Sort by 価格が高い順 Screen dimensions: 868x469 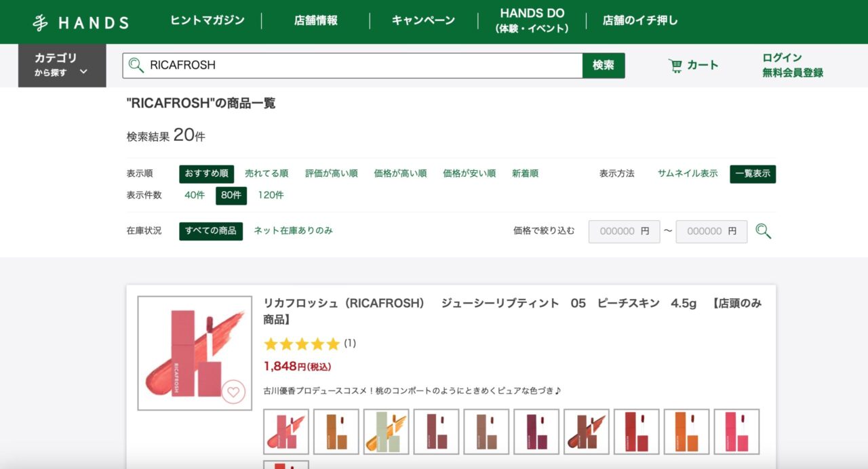pos(401,174)
